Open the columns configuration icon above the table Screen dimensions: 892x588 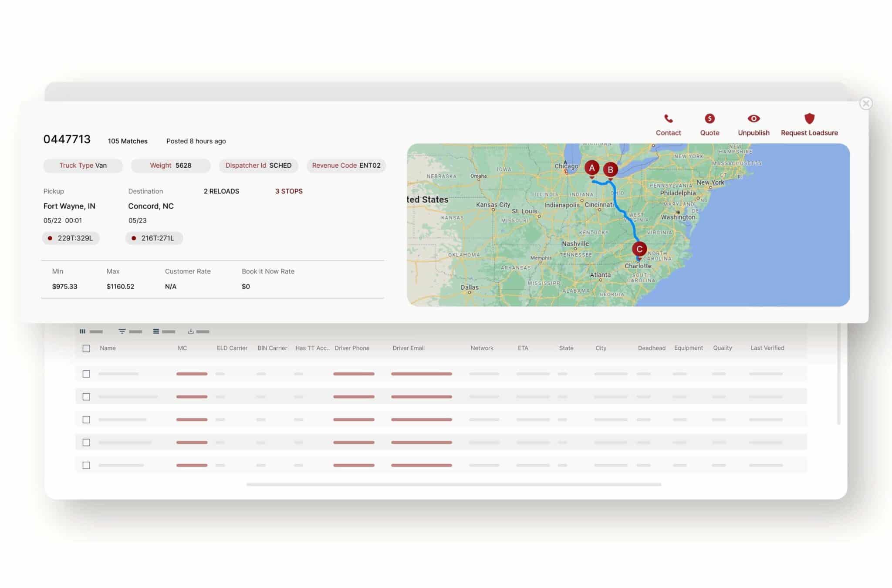(83, 331)
